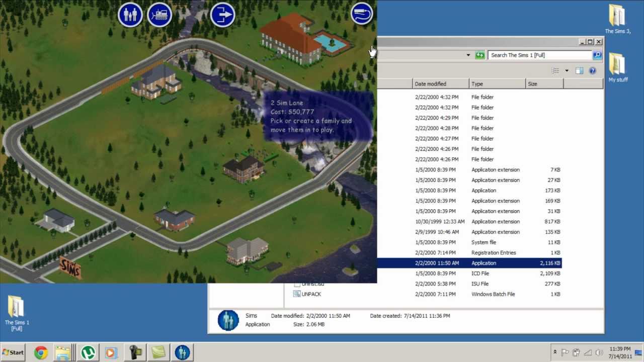Select the 817 KB Application extension row
644x362 pixels.
[x=469, y=222]
